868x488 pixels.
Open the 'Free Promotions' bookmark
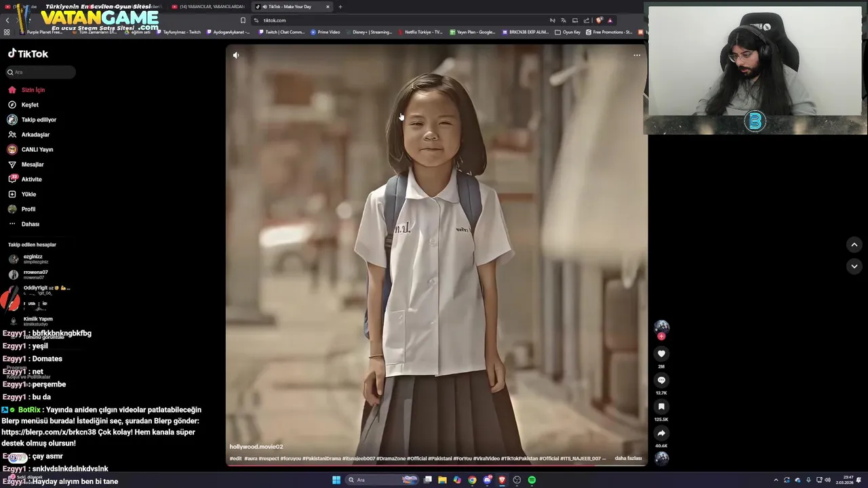pyautogui.click(x=609, y=32)
